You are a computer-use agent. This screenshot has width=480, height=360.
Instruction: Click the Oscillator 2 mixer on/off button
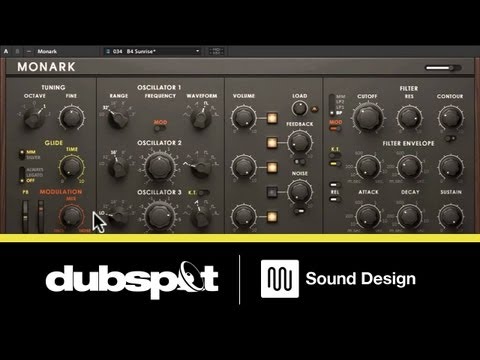click(x=272, y=167)
